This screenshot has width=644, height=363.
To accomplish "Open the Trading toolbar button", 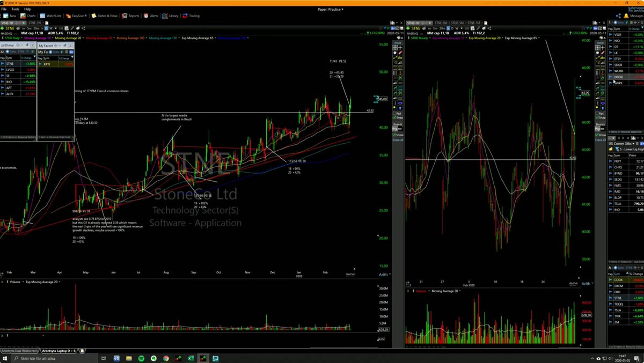I will (192, 16).
